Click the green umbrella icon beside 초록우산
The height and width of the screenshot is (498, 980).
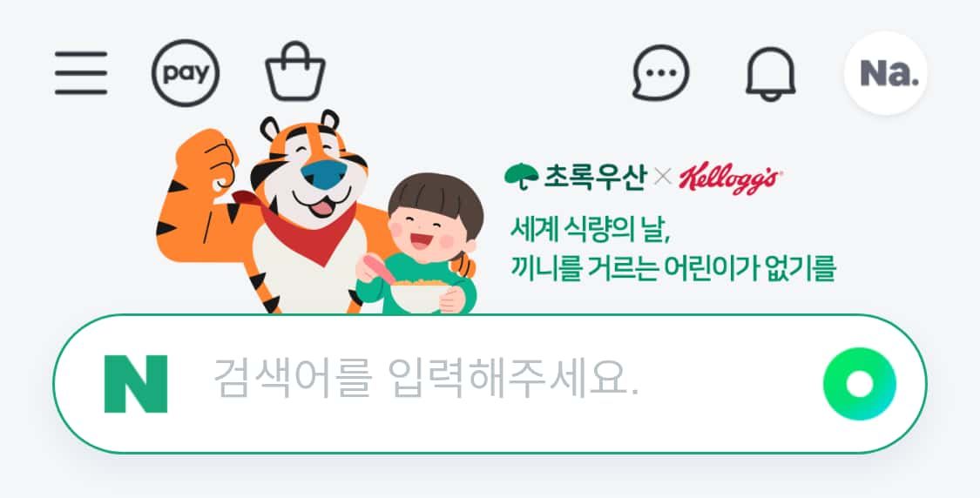(x=521, y=176)
